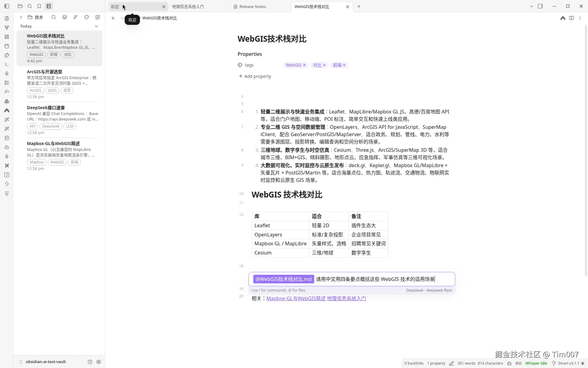This screenshot has width=588, height=368.
Task: Open the settings gear icon
Action: point(99,362)
